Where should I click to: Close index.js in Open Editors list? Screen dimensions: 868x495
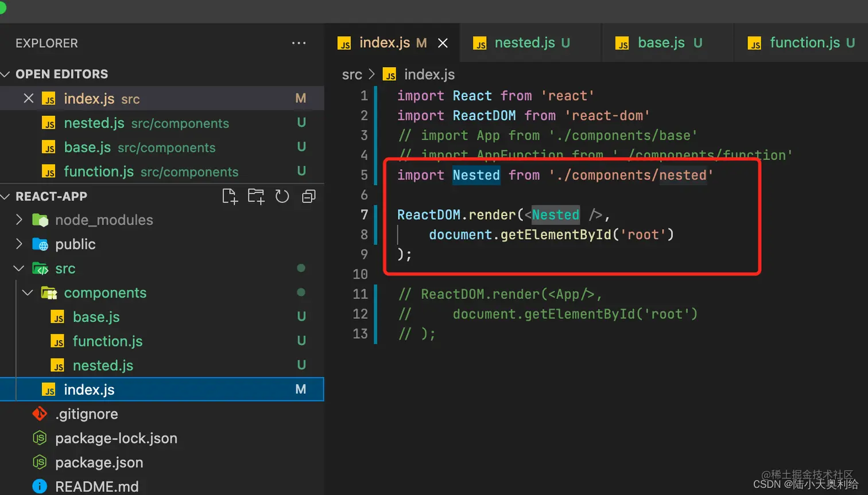[x=29, y=98]
